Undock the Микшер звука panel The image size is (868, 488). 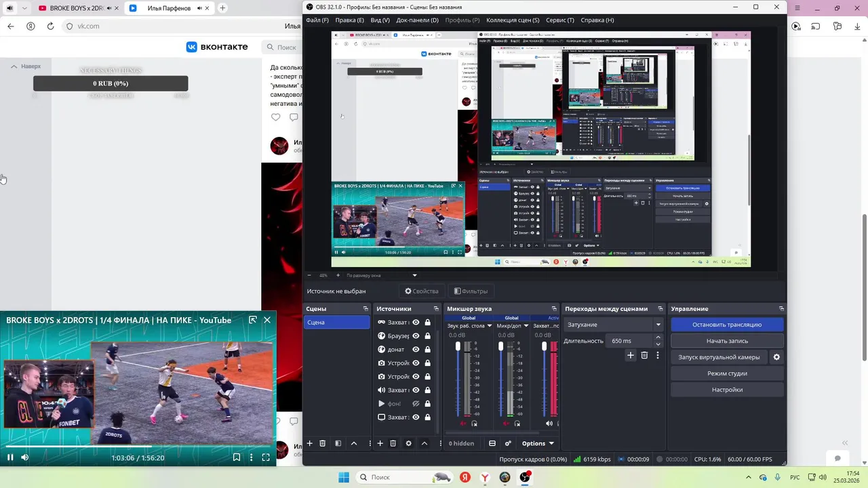coord(555,308)
